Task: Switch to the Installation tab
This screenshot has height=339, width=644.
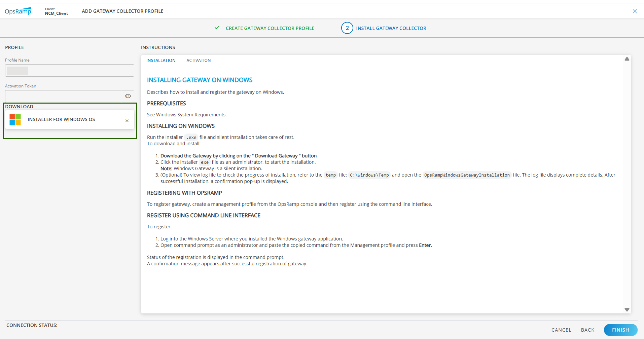Action: pos(161,61)
